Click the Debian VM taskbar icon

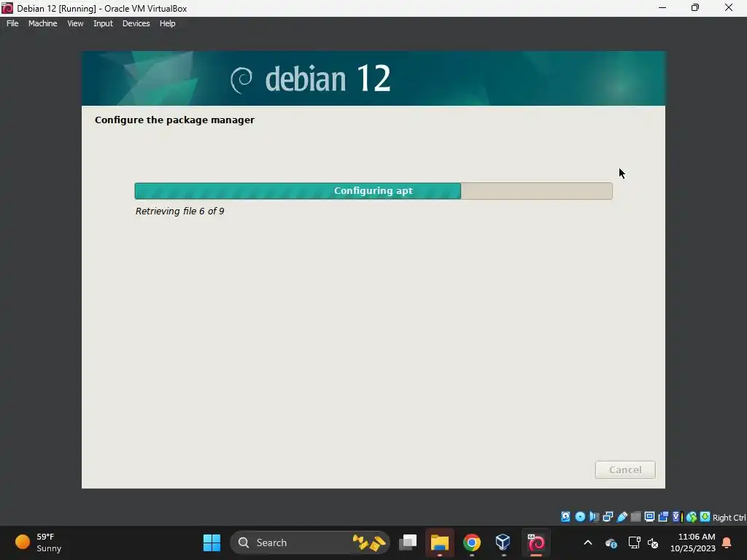pos(536,542)
